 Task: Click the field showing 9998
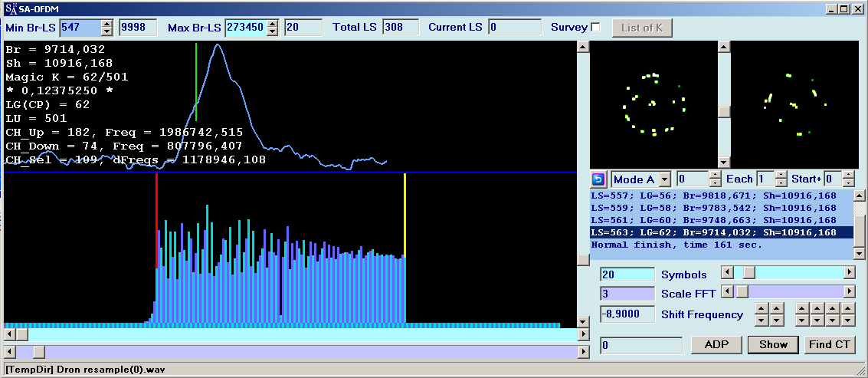pos(138,27)
